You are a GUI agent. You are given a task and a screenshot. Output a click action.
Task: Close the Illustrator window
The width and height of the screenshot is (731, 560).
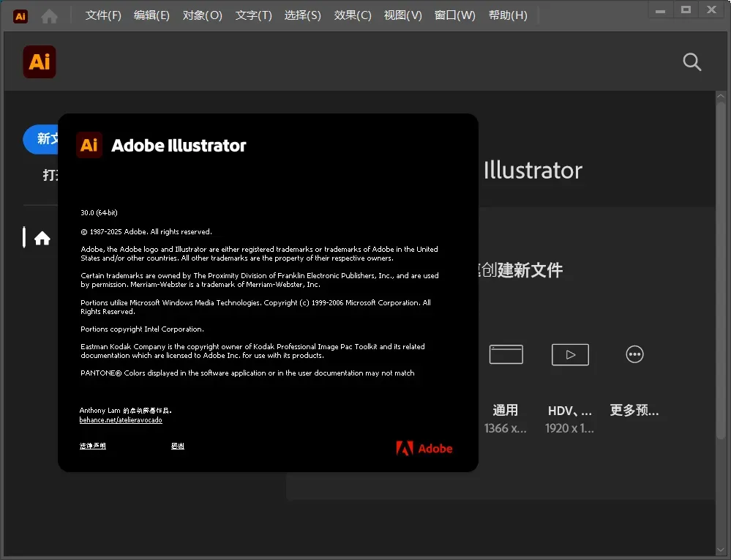point(711,10)
